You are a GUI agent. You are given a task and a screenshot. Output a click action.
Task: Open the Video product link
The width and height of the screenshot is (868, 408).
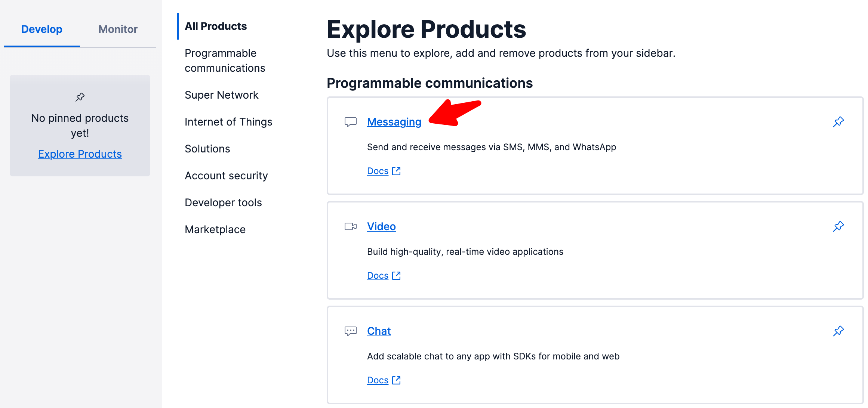pos(381,226)
